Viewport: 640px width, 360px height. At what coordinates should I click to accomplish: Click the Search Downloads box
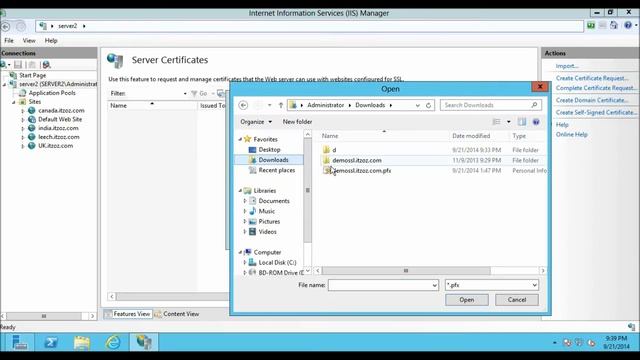(491, 105)
